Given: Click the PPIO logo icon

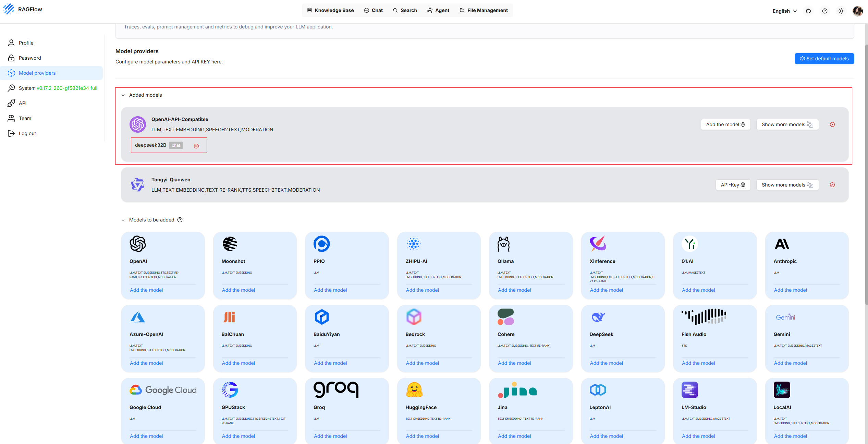Looking at the screenshot, I should [322, 244].
